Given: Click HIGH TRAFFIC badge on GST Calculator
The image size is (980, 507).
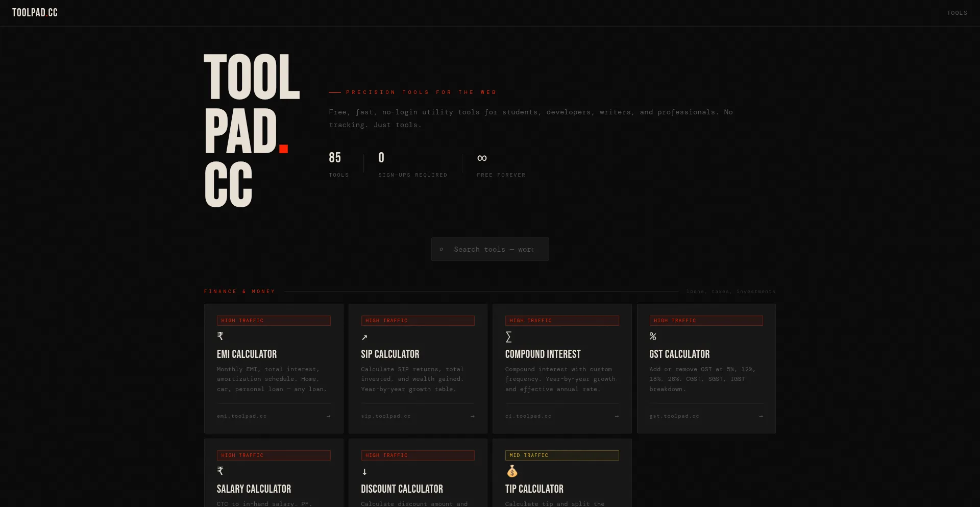Looking at the screenshot, I should tap(706, 321).
